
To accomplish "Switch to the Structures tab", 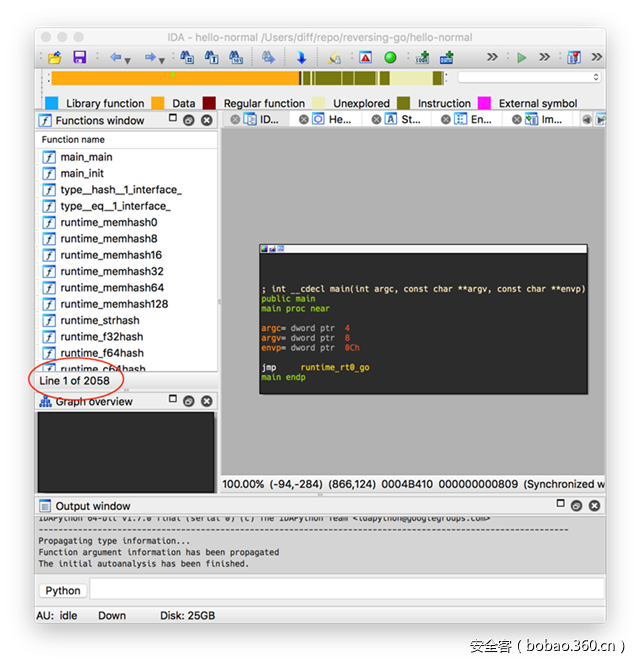I will 405,119.
